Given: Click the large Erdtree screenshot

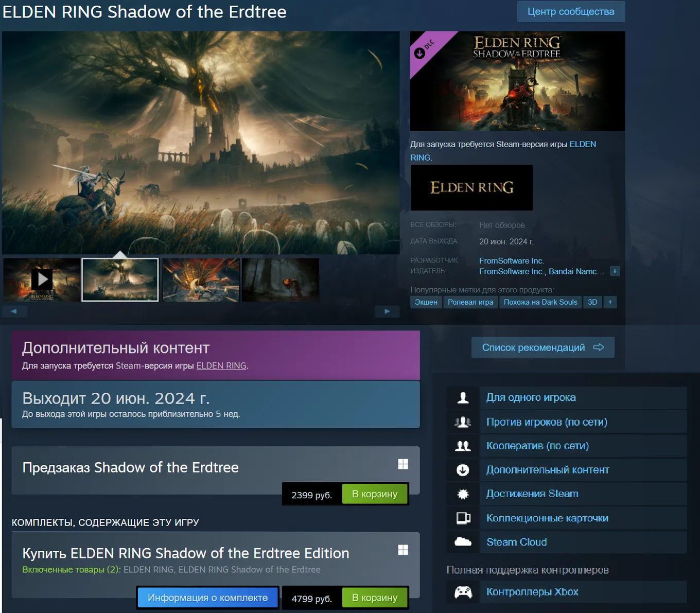Looking at the screenshot, I should 201,143.
